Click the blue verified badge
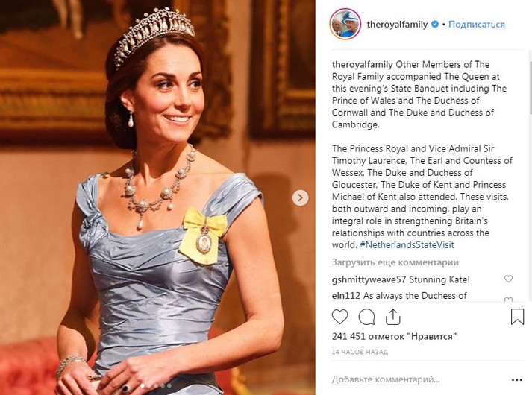The height and width of the screenshot is (395, 532). tap(434, 25)
